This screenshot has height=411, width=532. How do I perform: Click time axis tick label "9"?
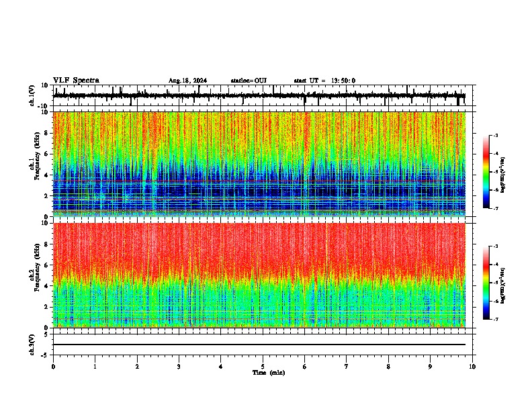click(x=430, y=367)
